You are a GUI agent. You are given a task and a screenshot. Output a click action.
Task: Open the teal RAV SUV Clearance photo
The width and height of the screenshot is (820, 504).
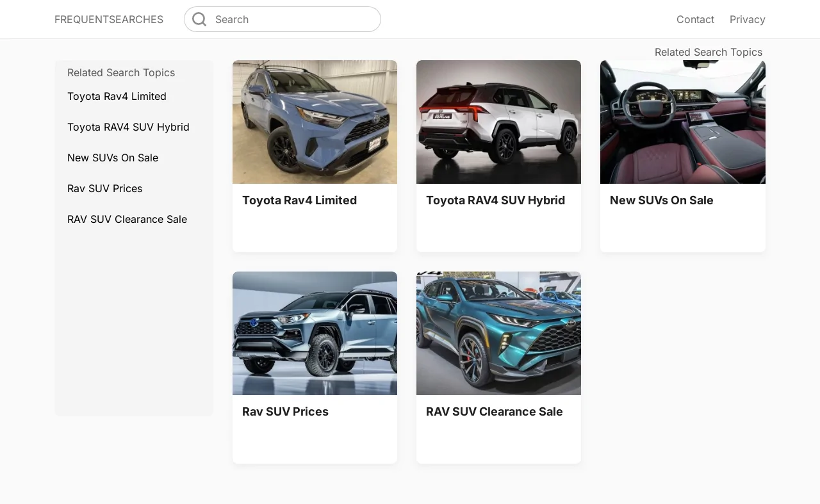(498, 333)
